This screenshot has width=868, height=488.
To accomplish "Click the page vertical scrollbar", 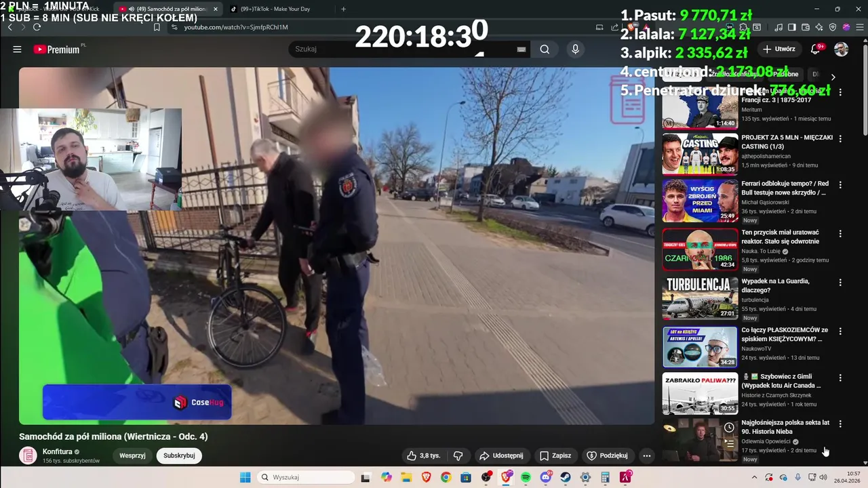I will 865,88.
